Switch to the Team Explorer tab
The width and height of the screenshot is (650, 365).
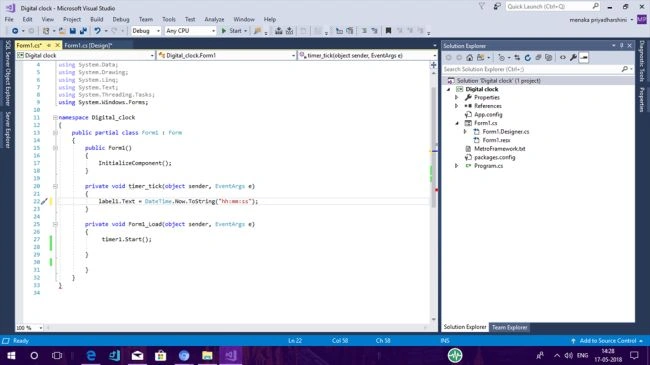(509, 328)
